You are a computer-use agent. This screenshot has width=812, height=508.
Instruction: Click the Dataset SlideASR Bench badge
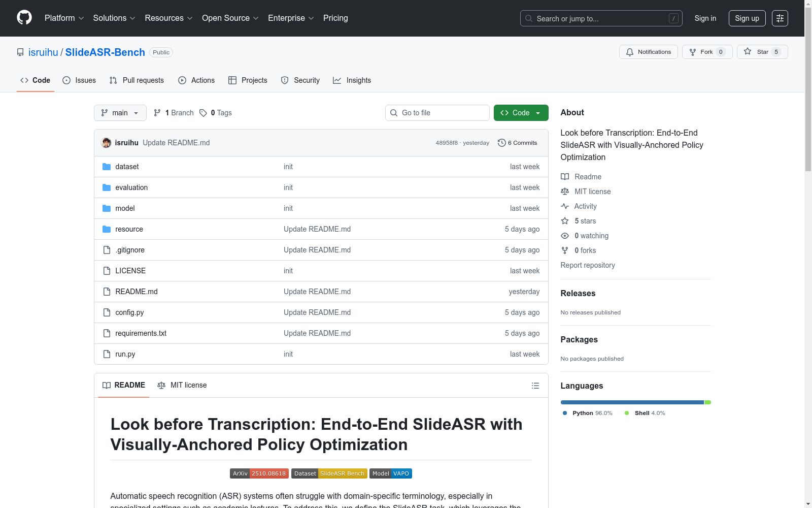(329, 473)
